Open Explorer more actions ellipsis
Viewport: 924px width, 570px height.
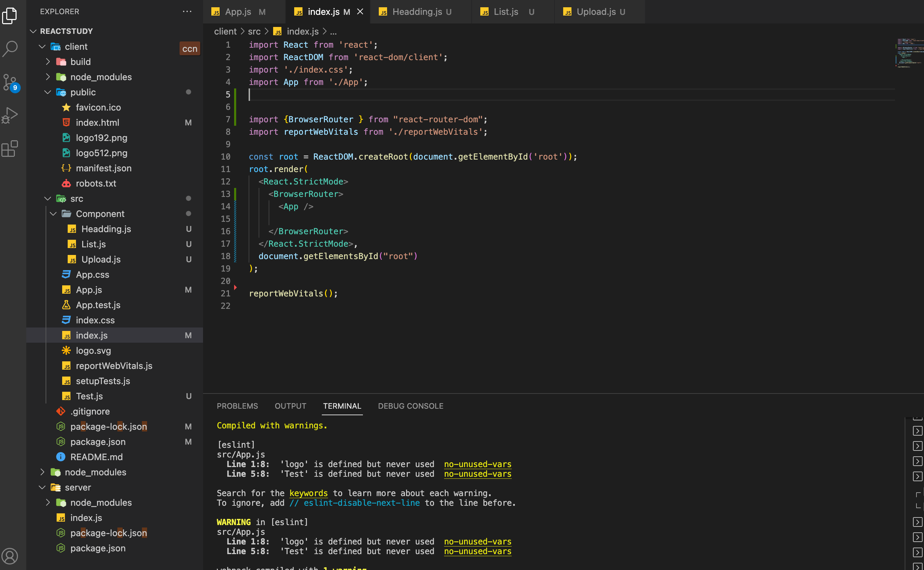click(x=187, y=12)
